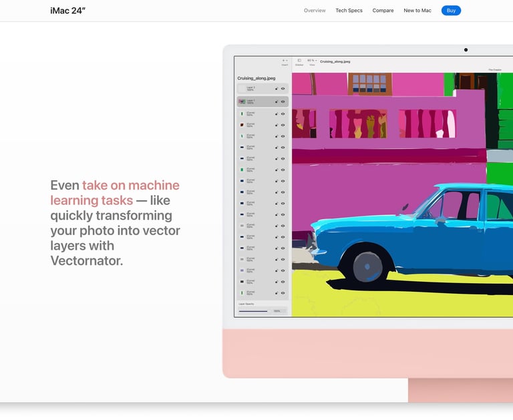This screenshot has height=420, width=513.
Task: Hide the Curve directly below Layer 1
Action: (x=283, y=114)
